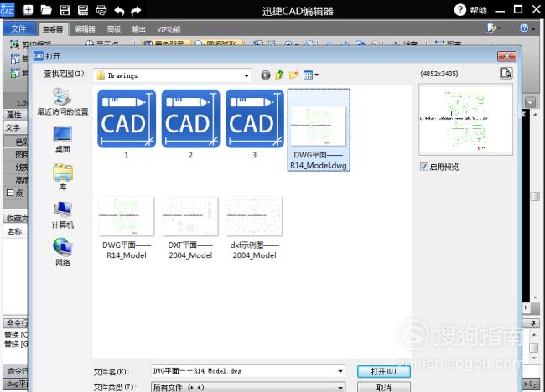
Task: Click the redo arrow in title bar
Action: 136,11
